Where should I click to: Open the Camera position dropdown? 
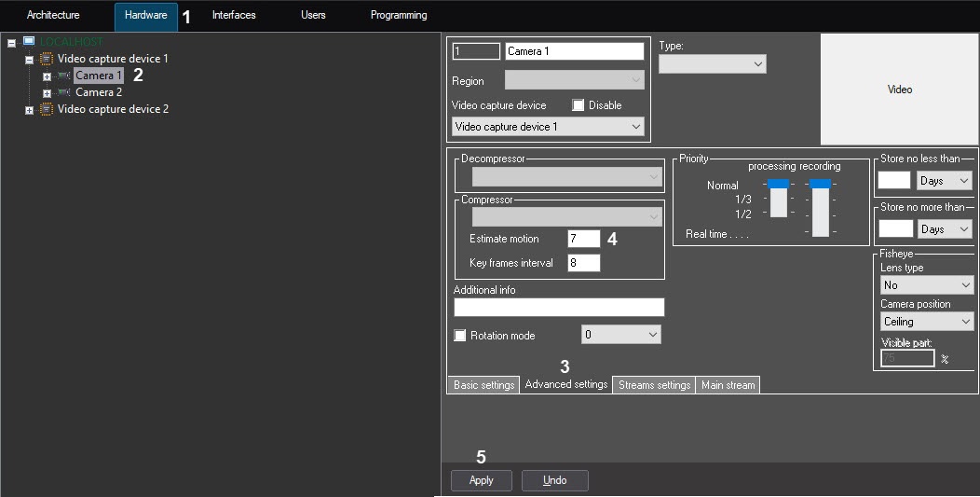(926, 322)
